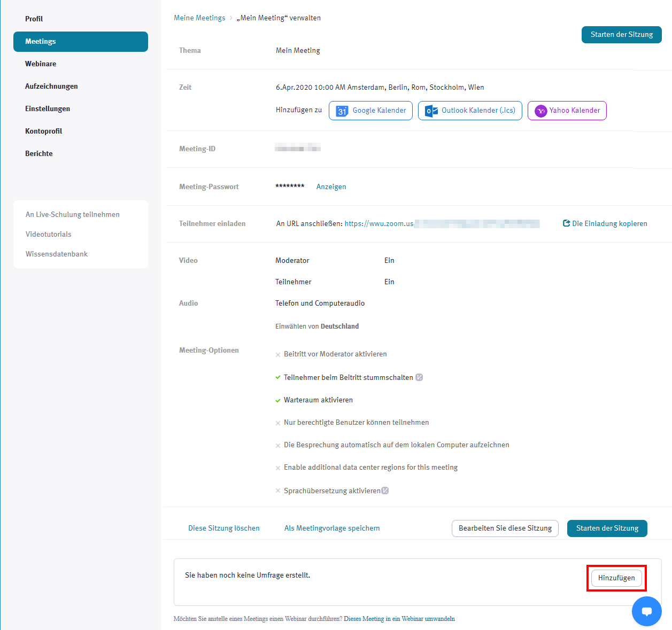The image size is (672, 630).
Task: Click Bearbeiten Sie diese Sitzung button
Action: [x=505, y=528]
